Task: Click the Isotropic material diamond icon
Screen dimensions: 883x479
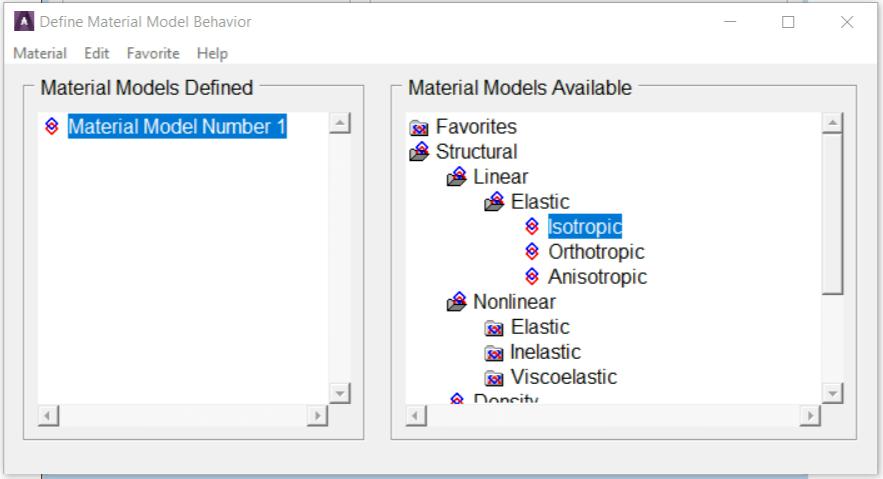Action: [x=532, y=227]
